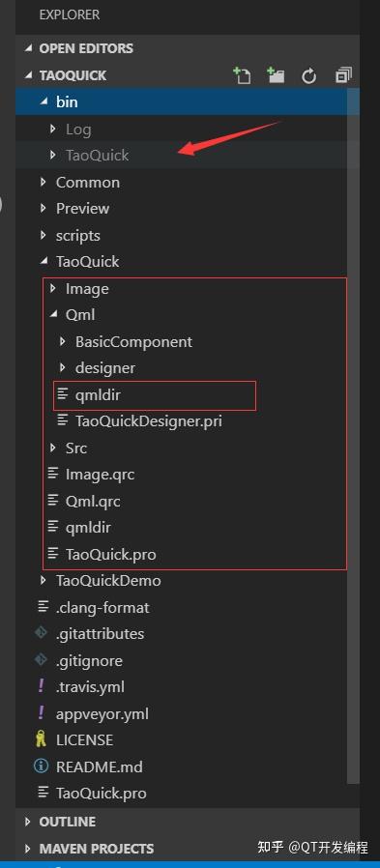Select qmldir inside the Qml folder
Viewport: 380px width, 868px height.
click(x=98, y=394)
